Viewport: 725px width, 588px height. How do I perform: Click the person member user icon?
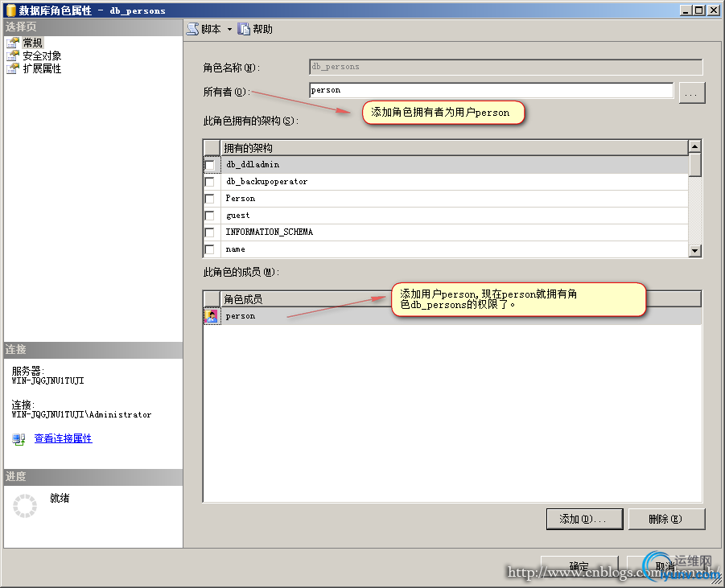click(212, 316)
